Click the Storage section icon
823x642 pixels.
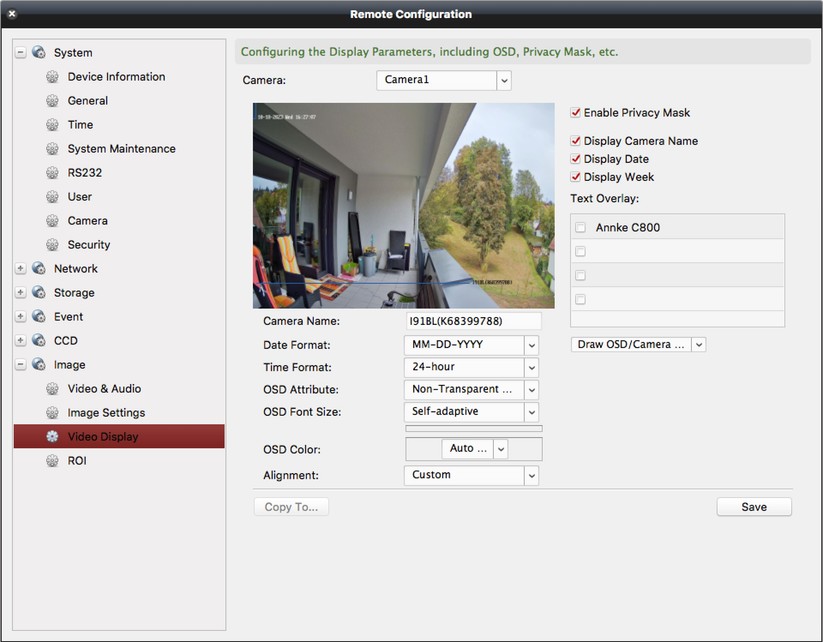38,292
